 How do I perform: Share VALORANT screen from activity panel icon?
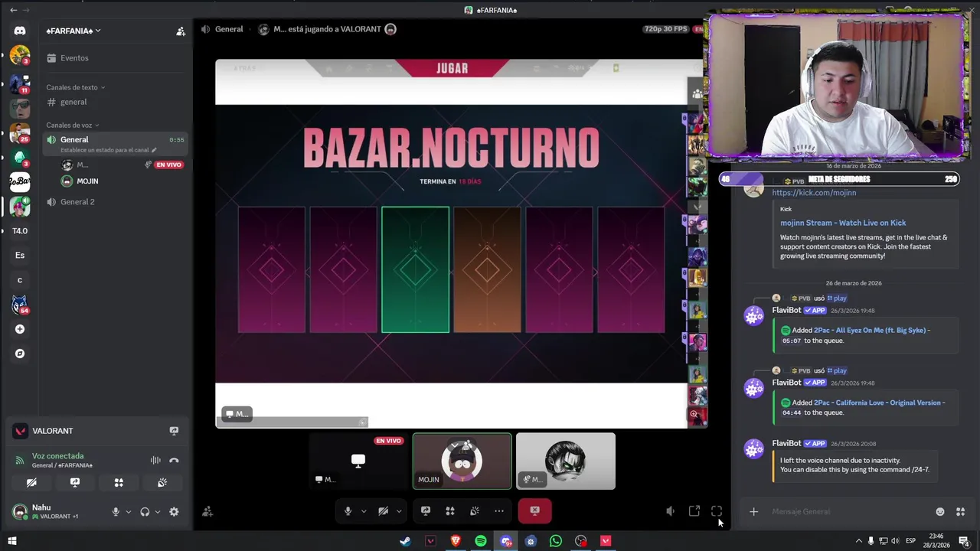click(x=174, y=431)
